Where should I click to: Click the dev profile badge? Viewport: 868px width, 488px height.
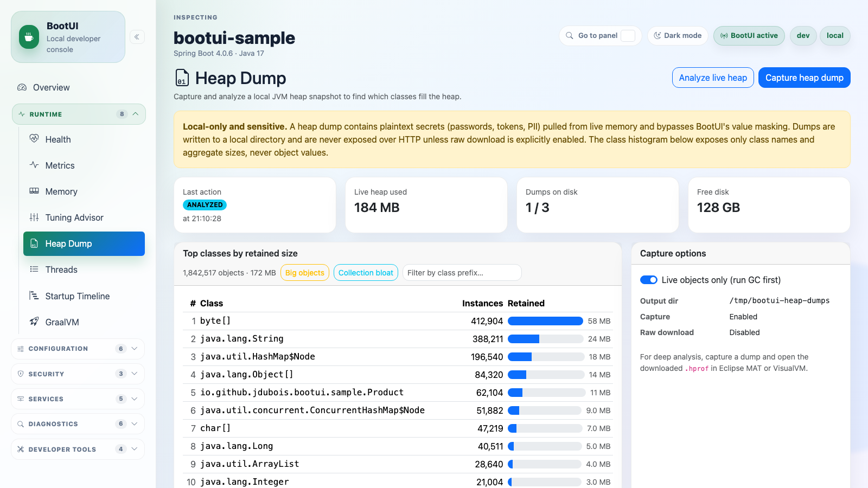(x=803, y=36)
